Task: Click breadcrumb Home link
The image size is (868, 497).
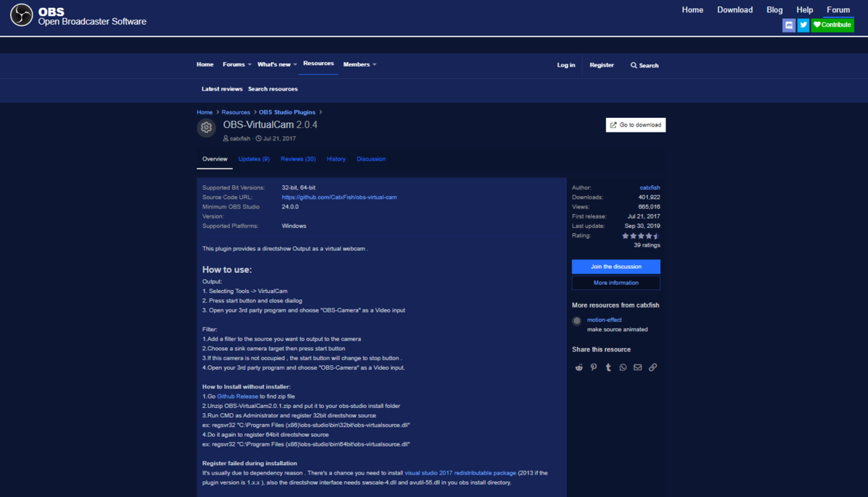Action: click(205, 112)
